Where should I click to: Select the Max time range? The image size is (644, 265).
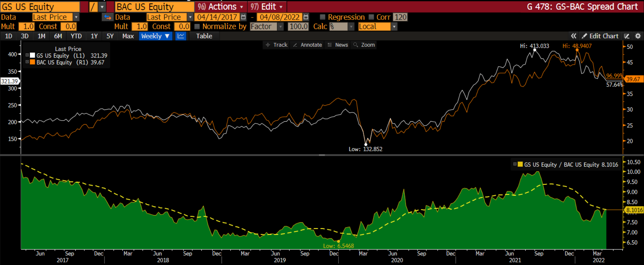click(128, 36)
